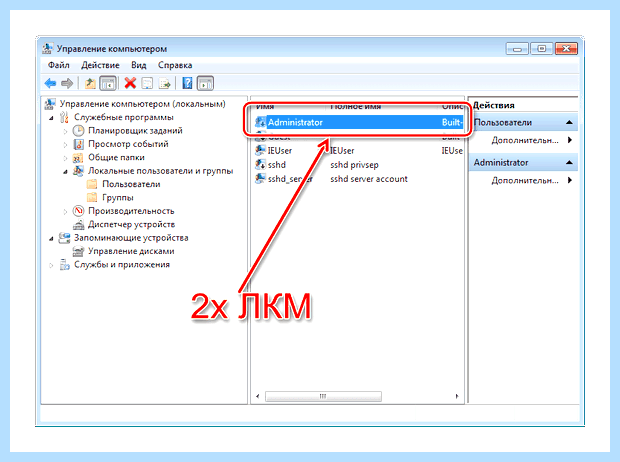The image size is (620, 462).
Task: Collapse Запоминающие устройства arrow
Action: point(51,239)
